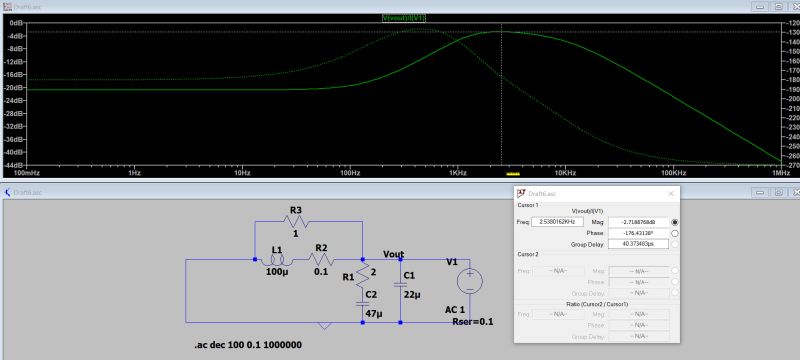Click R2's 0.1 resistance value
This screenshot has width=800, height=360.
coord(321,272)
